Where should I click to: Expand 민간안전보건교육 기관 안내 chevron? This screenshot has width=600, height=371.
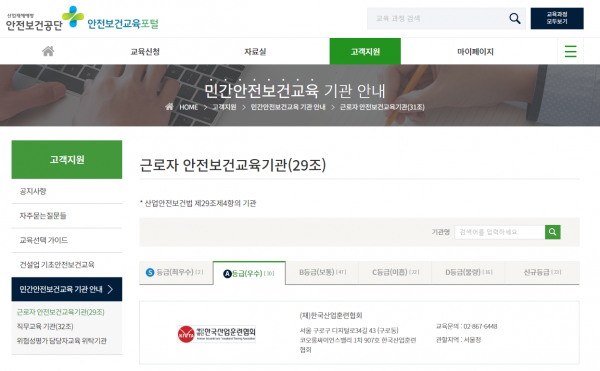coord(110,289)
